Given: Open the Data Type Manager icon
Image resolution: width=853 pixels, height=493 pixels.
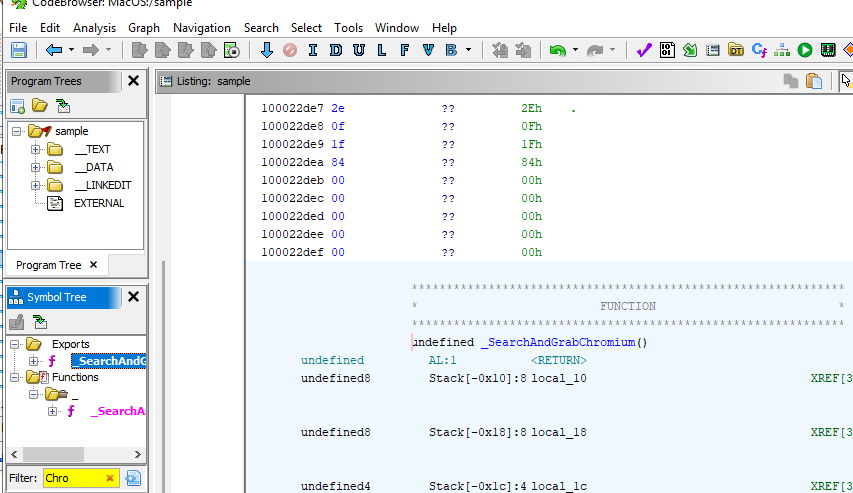Looking at the screenshot, I should [736, 50].
